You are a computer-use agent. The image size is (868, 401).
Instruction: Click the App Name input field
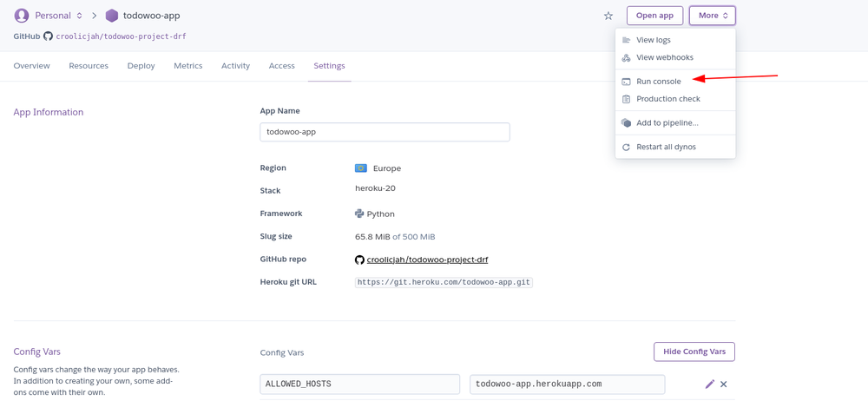click(385, 133)
